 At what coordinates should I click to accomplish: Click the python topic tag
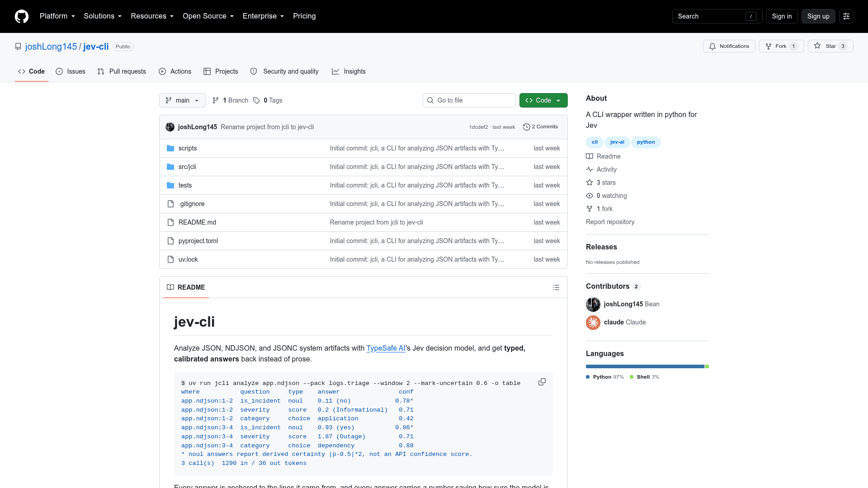point(646,142)
